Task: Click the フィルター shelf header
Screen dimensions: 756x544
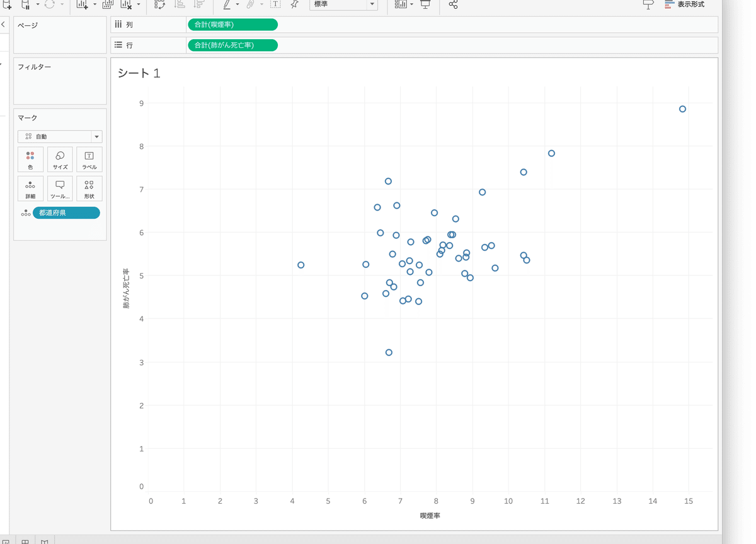Action: tap(35, 67)
